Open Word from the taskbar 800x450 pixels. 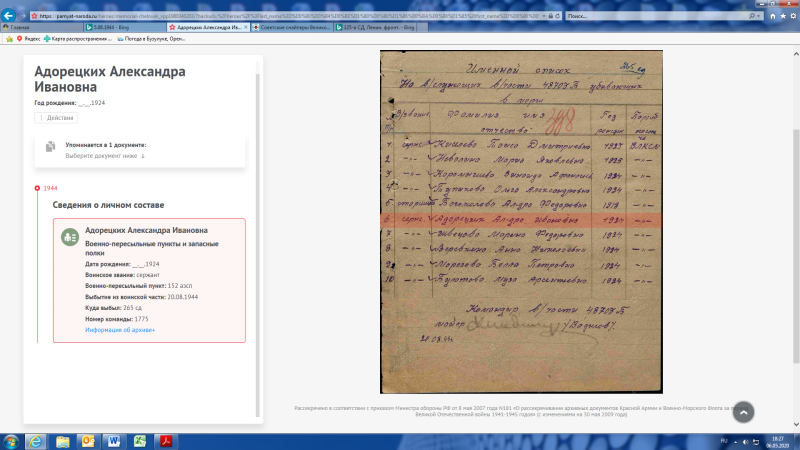tap(114, 441)
